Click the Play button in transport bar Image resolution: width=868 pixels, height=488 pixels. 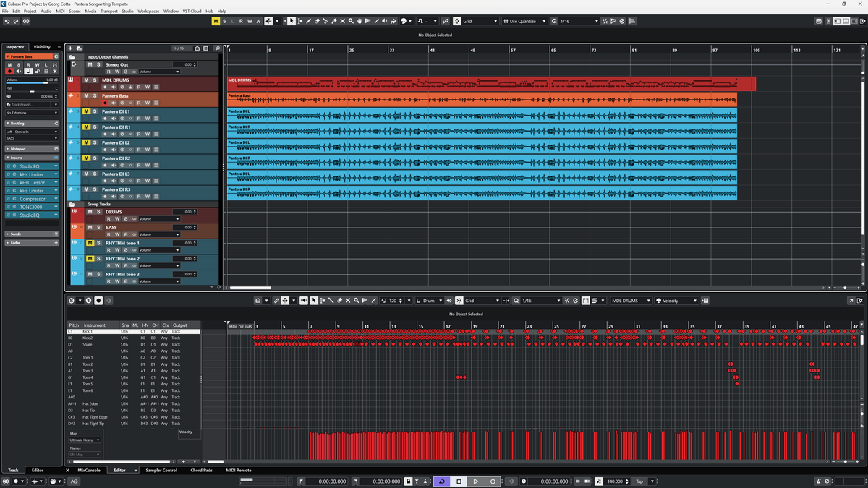click(475, 481)
